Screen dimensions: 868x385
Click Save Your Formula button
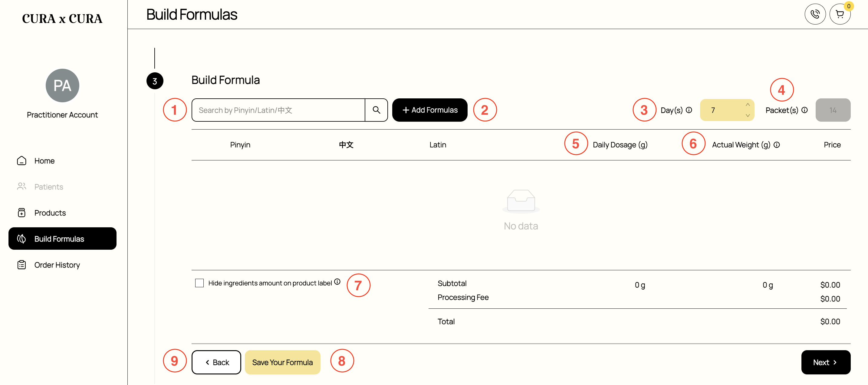[x=282, y=362]
